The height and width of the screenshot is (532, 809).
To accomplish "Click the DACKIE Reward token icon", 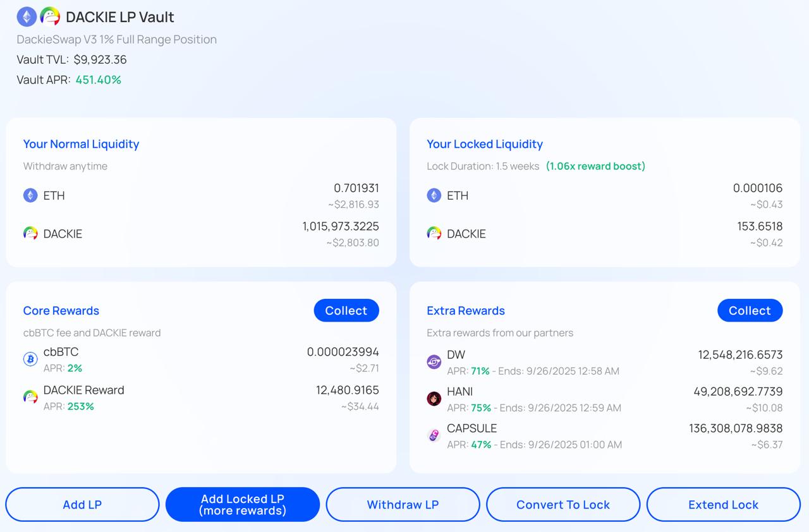I will [x=30, y=397].
